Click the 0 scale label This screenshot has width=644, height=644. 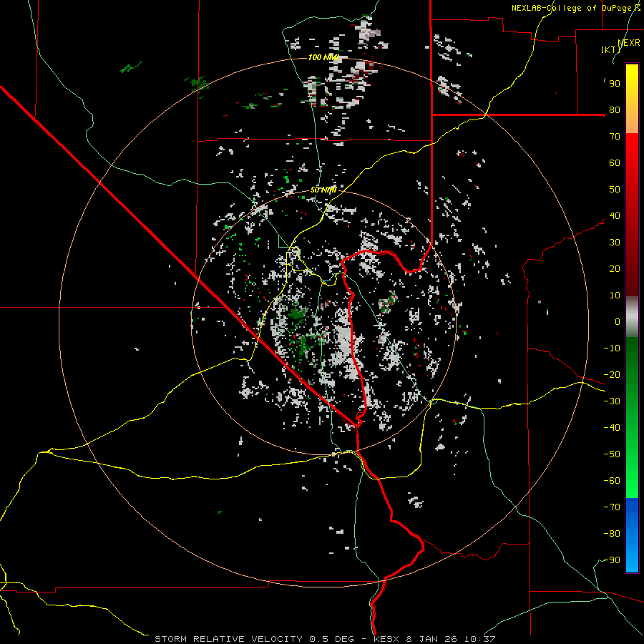pos(618,322)
